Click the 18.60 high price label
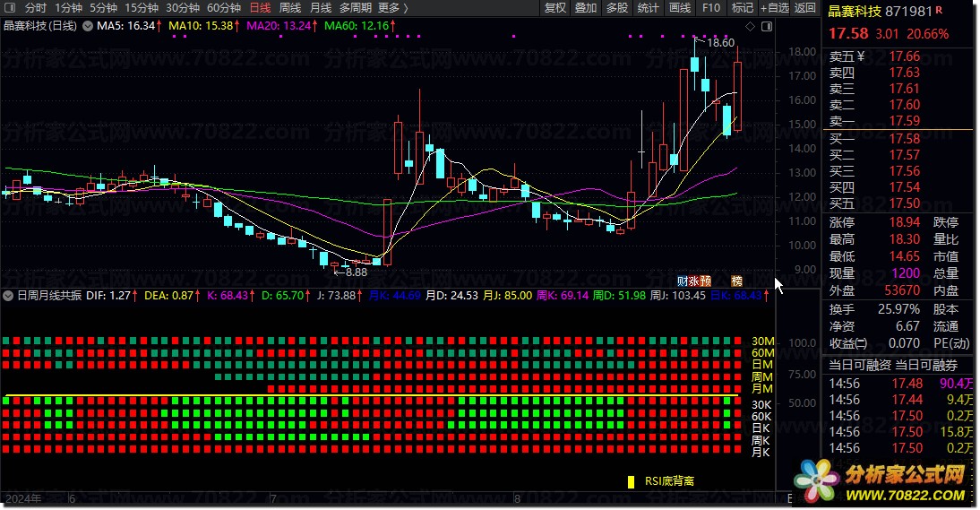 (720, 43)
